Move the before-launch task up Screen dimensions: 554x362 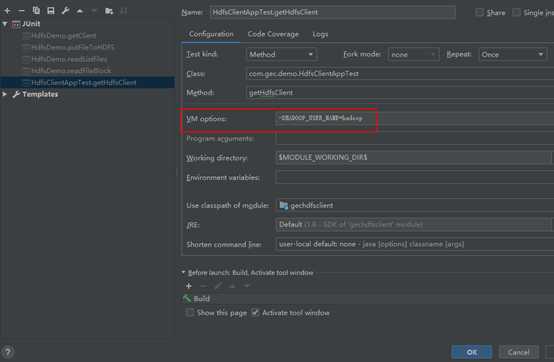[x=232, y=286]
